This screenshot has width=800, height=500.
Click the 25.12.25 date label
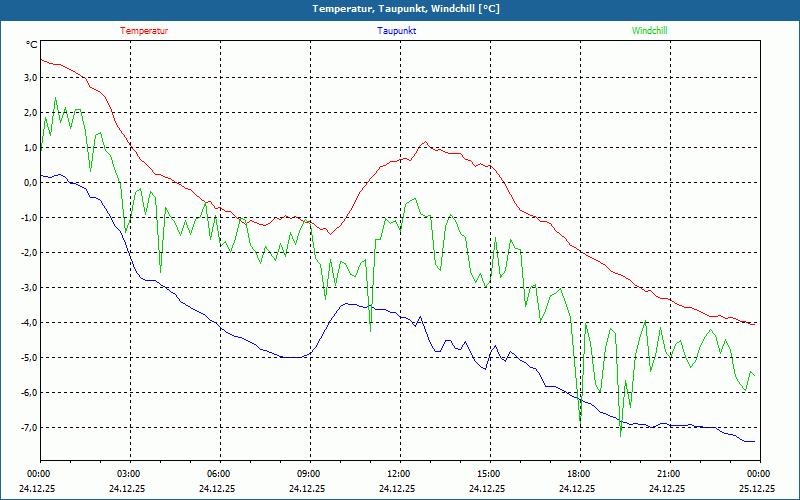(x=757, y=488)
